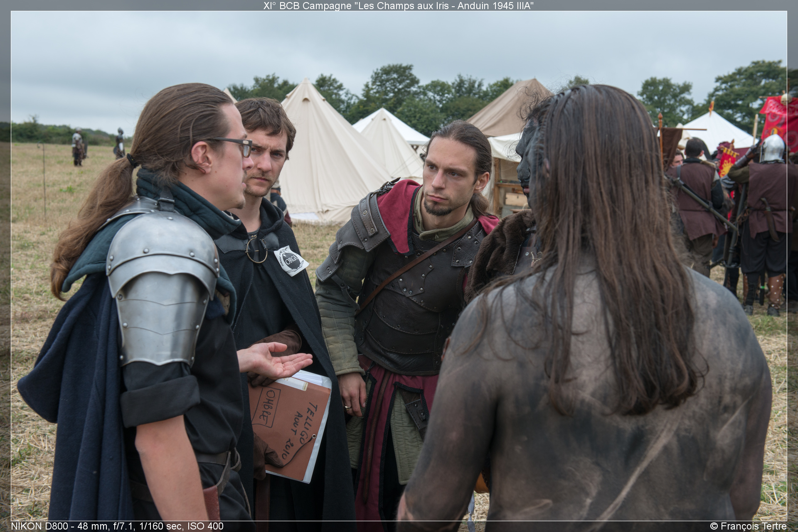Click the EXIF info 'NIKON D800 - 48 mm, f/7.1, 1/160 sec, ISO 400'
This screenshot has width=798, height=532.
coord(117,526)
